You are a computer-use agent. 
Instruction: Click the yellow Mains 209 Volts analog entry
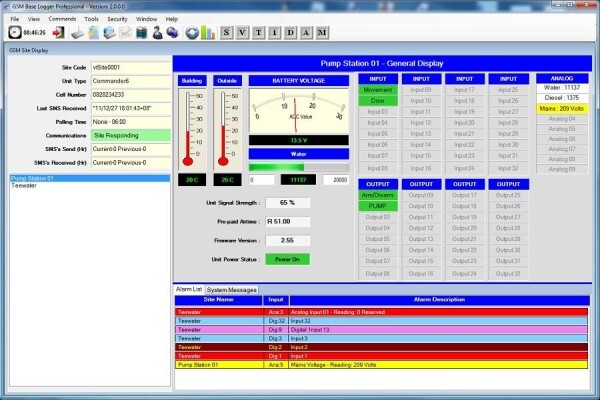point(562,109)
